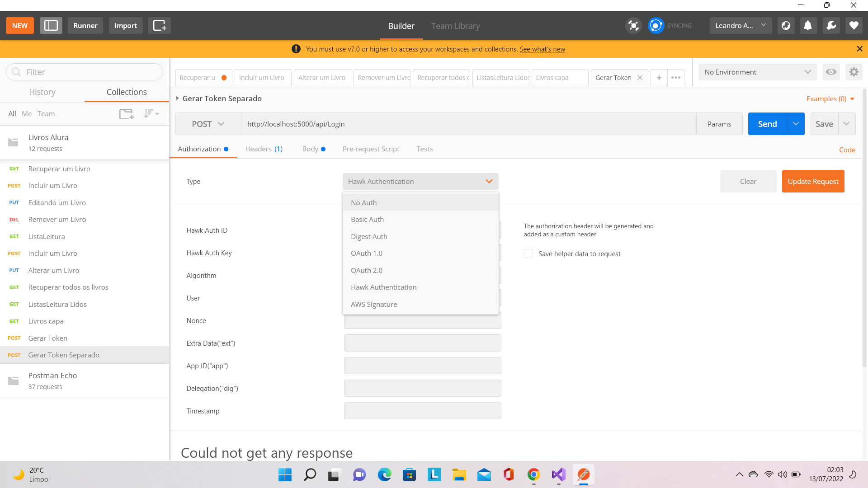Open Visual Studio from taskbar
The height and width of the screenshot is (488, 868).
pyautogui.click(x=558, y=475)
